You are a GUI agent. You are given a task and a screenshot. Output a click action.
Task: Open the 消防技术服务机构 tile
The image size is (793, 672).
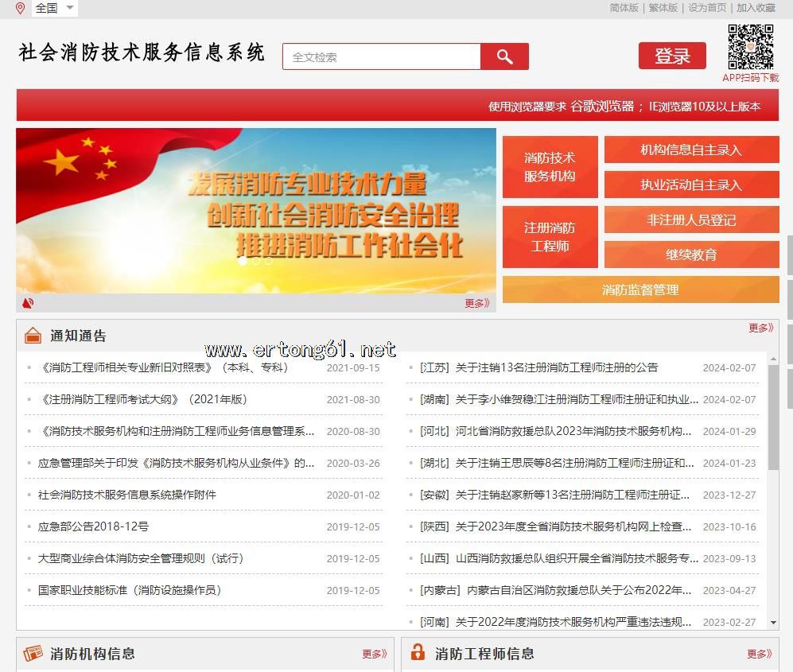[550, 167]
